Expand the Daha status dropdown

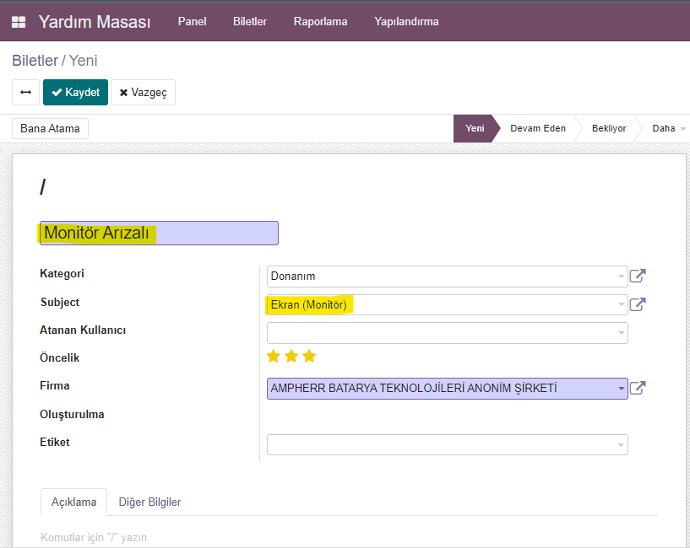point(668,129)
